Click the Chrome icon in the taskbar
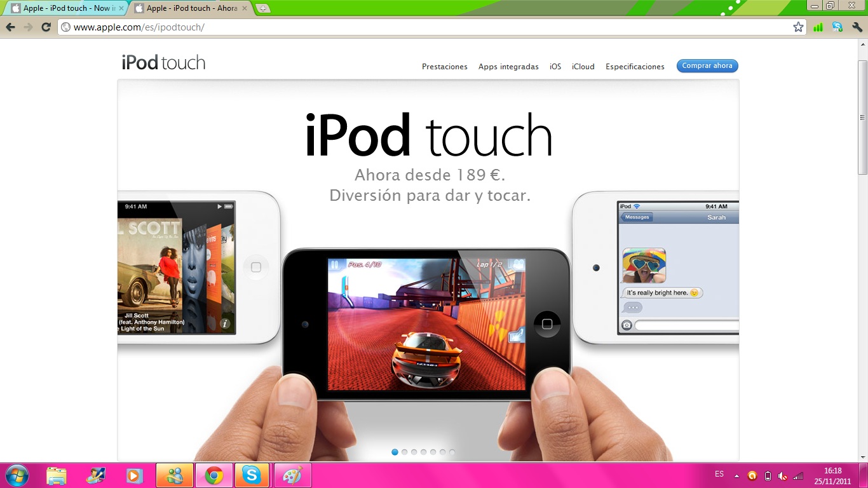 [214, 475]
